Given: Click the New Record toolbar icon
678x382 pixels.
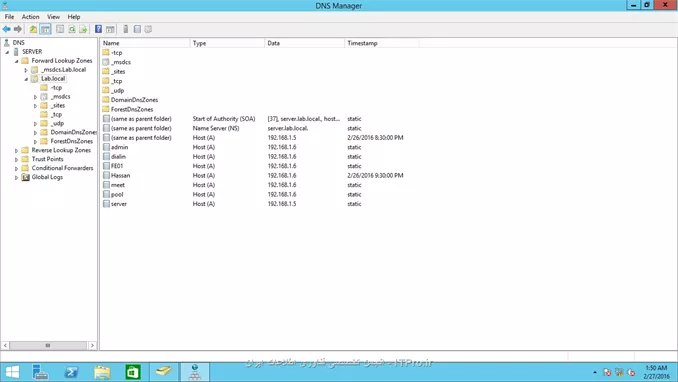Looking at the screenshot, I should tap(137, 29).
